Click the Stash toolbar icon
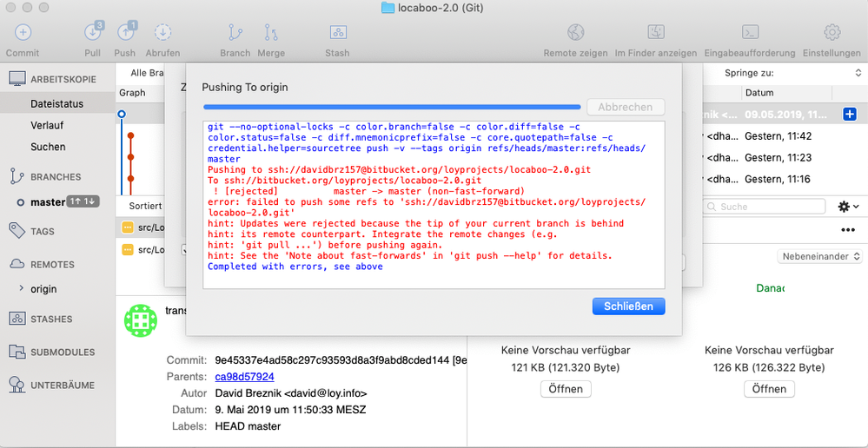 pos(338,33)
